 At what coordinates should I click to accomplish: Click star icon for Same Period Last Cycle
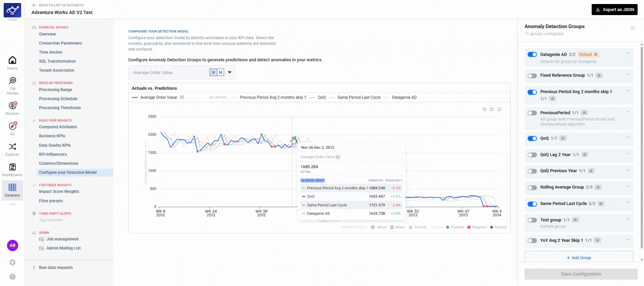point(601,204)
